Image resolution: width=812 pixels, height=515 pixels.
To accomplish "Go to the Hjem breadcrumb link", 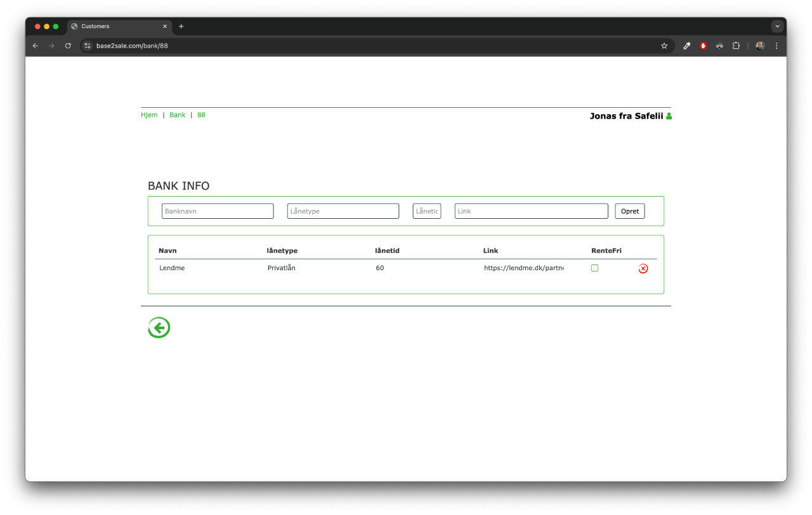I will 149,115.
